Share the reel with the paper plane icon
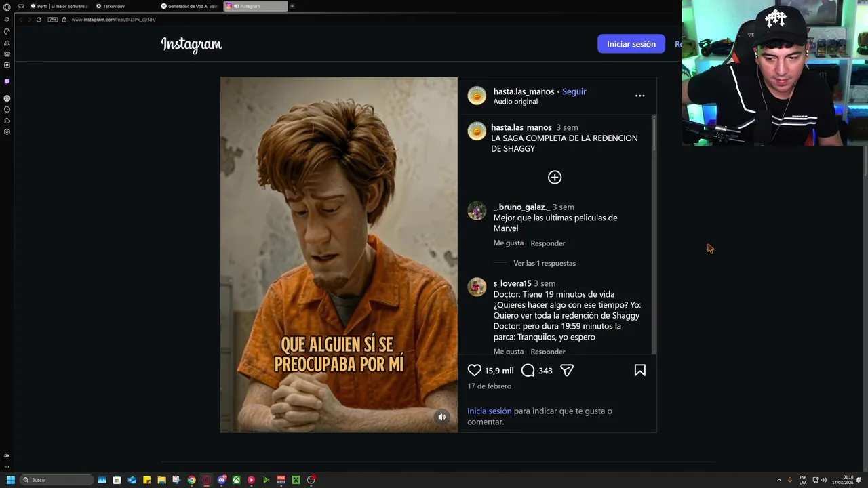The height and width of the screenshot is (488, 868). [x=567, y=370]
